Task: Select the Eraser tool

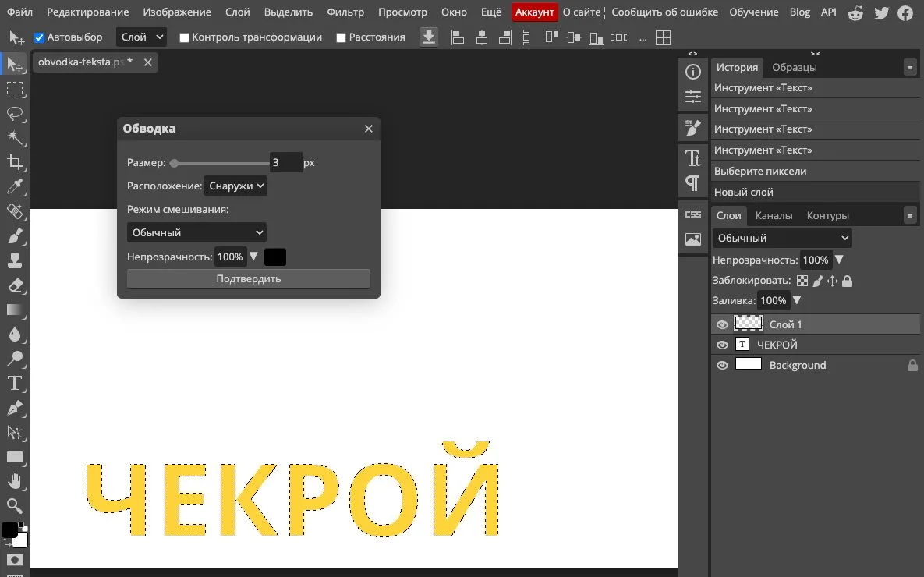Action: (15, 285)
